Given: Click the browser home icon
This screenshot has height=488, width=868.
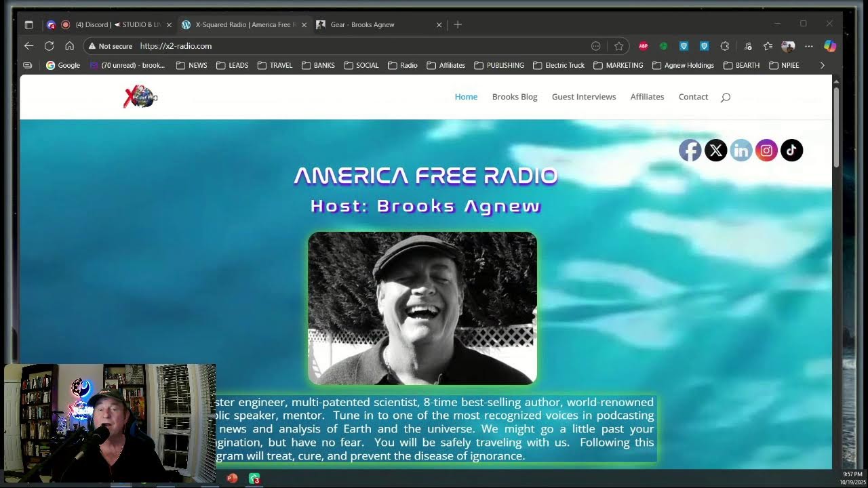Looking at the screenshot, I should pos(69,46).
